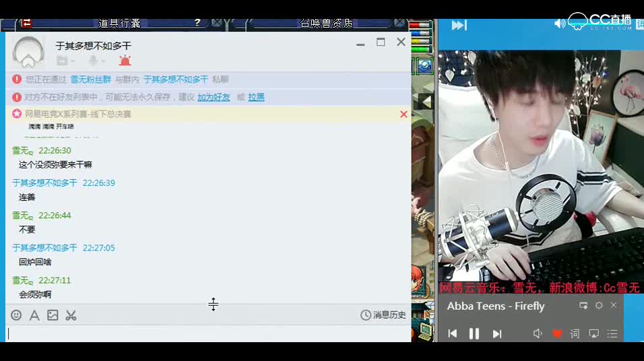Click the question mark help icon in 道具行囊 panel

[x=197, y=22]
